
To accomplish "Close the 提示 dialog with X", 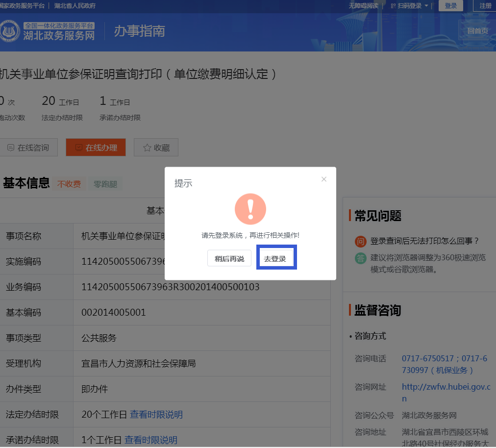I will pos(323,179).
